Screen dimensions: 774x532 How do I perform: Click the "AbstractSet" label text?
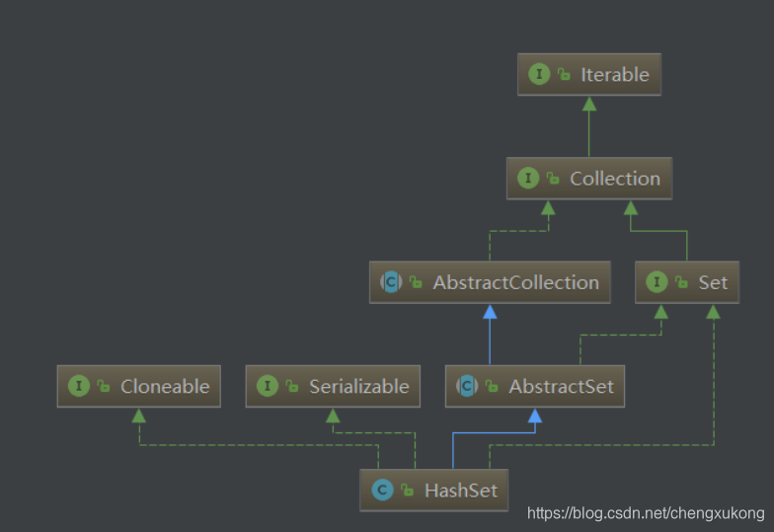click(x=561, y=387)
